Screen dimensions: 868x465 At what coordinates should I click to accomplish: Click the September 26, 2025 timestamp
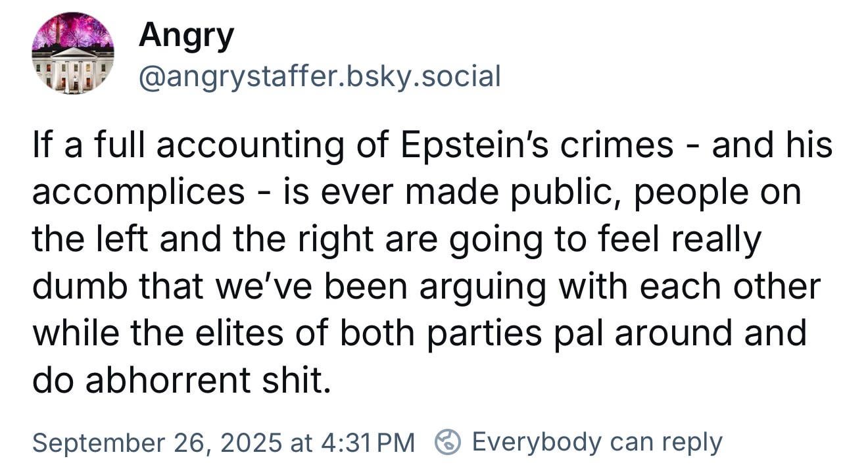[157, 442]
